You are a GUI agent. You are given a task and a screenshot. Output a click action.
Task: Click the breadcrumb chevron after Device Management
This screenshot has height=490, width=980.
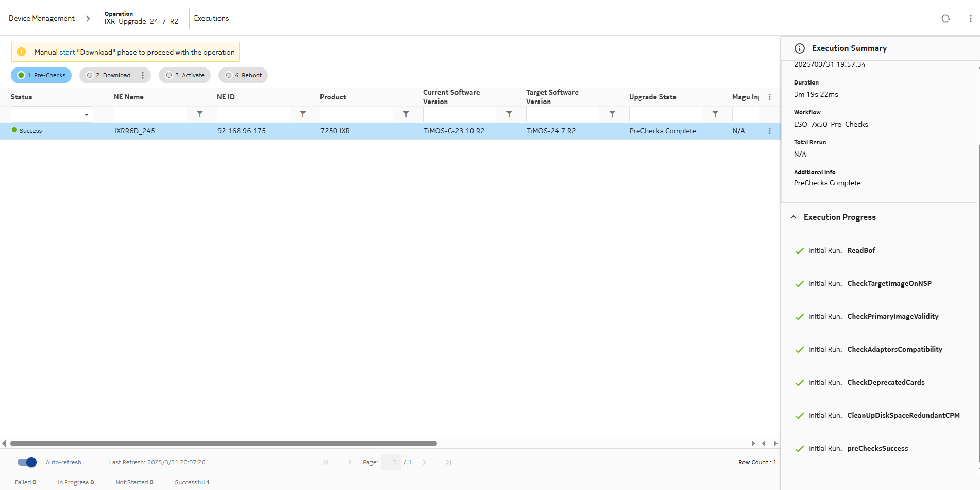point(88,19)
